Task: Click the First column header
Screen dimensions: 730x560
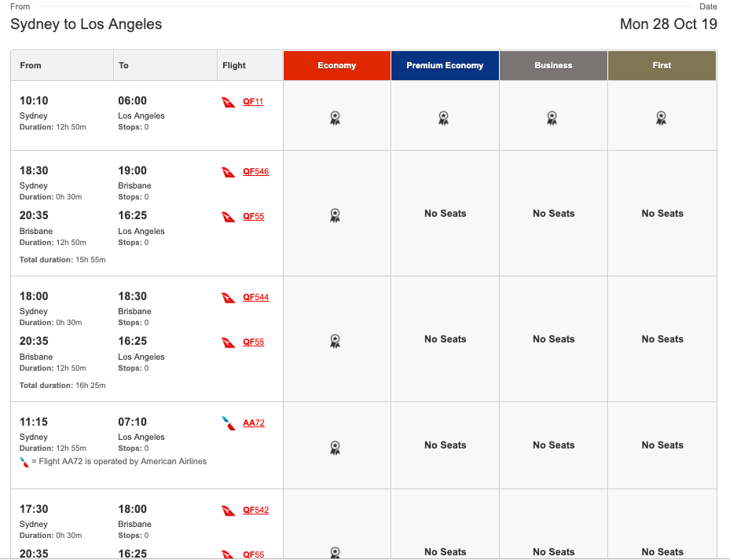Action: 662,66
